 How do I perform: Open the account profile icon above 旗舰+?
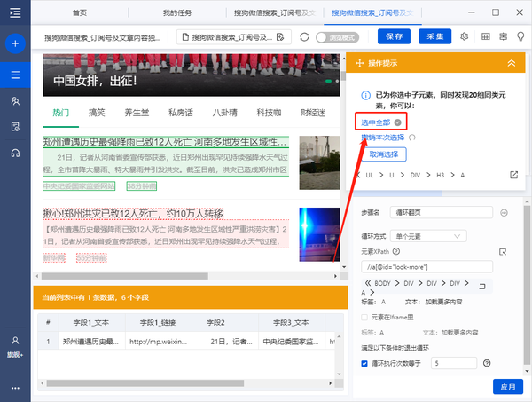point(15,340)
